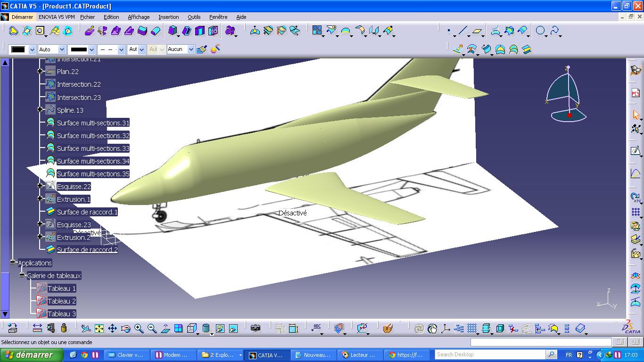Open the line thickness dropdown
This screenshot has width=644, height=362.
pos(91,49)
